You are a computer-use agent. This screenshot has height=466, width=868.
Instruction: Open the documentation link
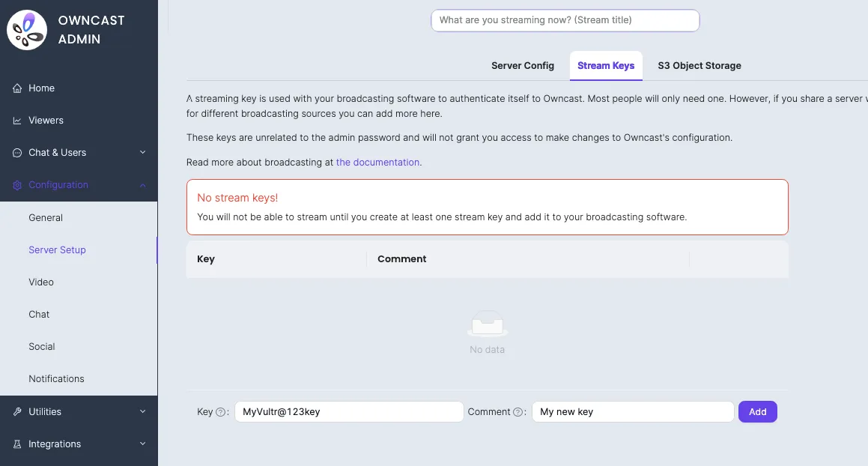[377, 163]
